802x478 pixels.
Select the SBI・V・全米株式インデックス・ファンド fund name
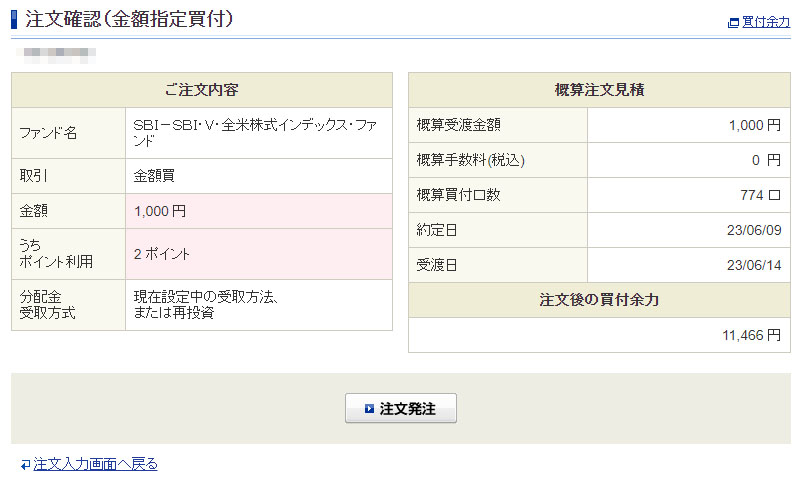pos(255,133)
